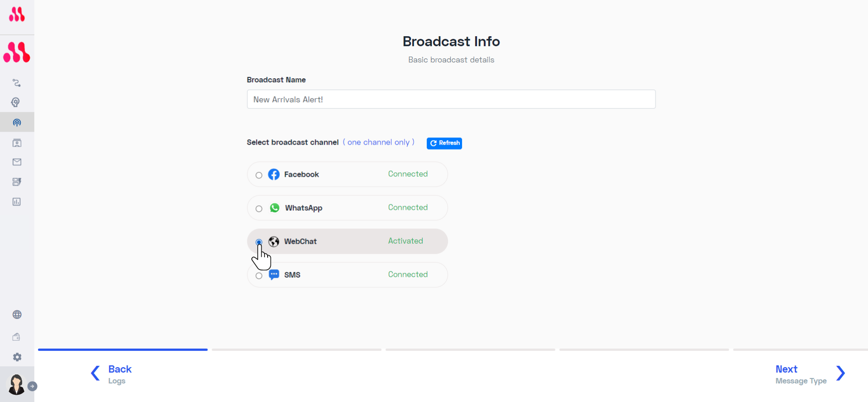Click the user avatar in sidebar
868x402 pixels.
[17, 385]
